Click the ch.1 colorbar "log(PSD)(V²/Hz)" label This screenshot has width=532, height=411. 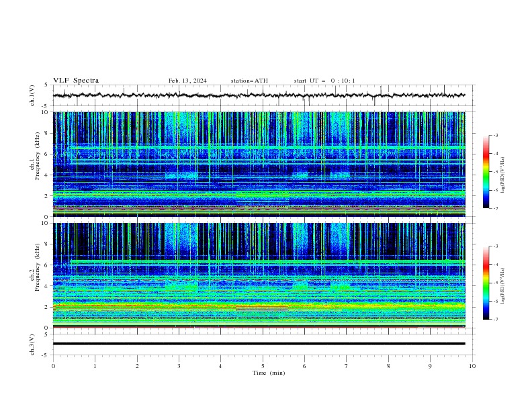tap(503, 175)
